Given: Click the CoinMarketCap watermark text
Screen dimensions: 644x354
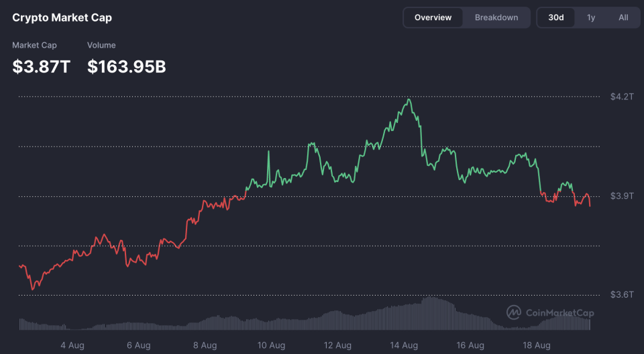Looking at the screenshot, I should 559,313.
